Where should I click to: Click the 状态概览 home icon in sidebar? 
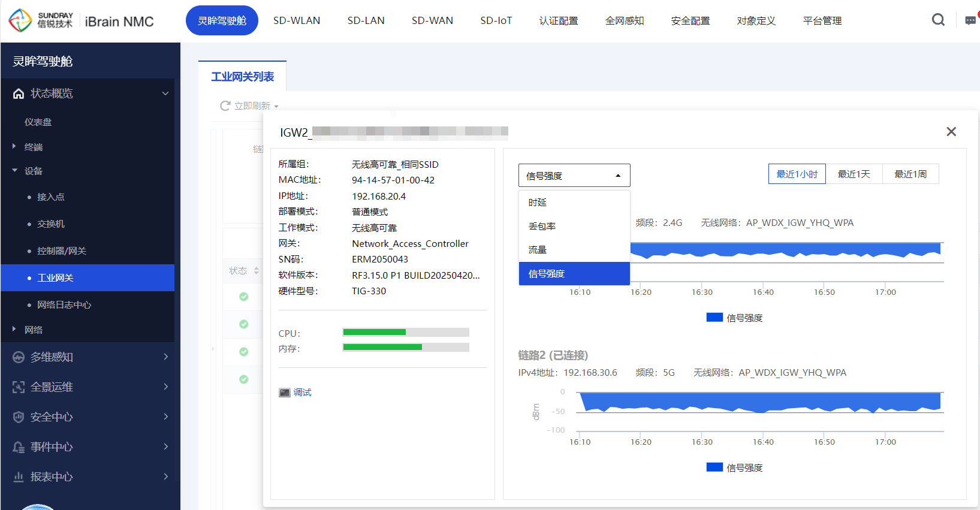19,93
